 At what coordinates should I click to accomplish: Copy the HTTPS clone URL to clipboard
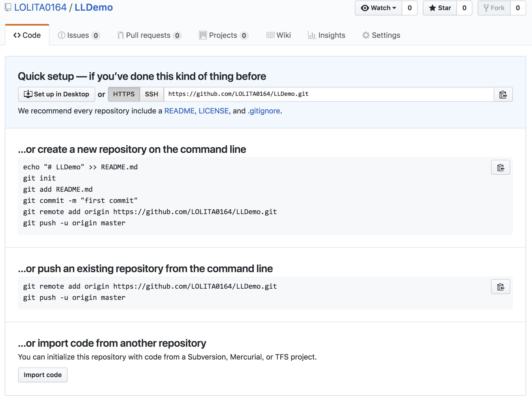coord(503,94)
